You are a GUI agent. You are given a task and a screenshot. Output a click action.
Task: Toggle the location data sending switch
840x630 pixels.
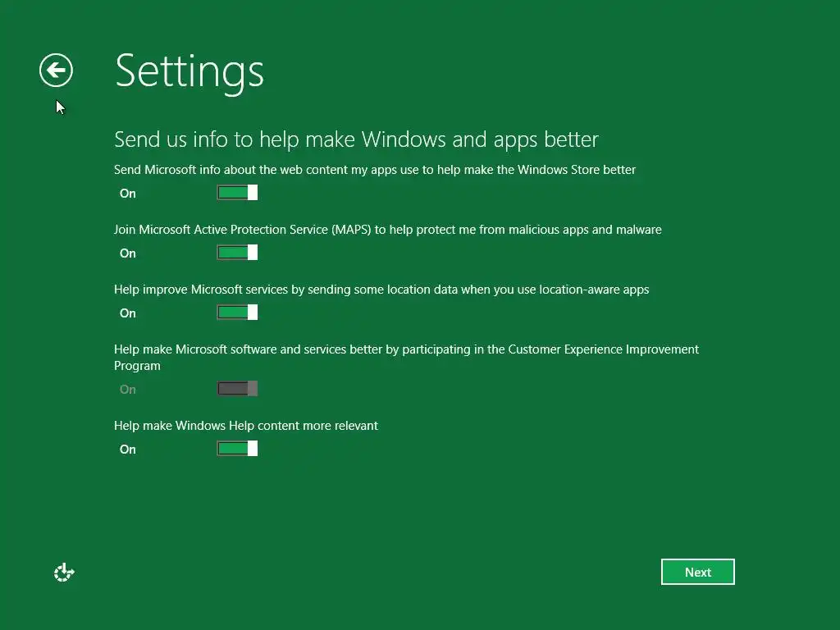click(x=237, y=313)
